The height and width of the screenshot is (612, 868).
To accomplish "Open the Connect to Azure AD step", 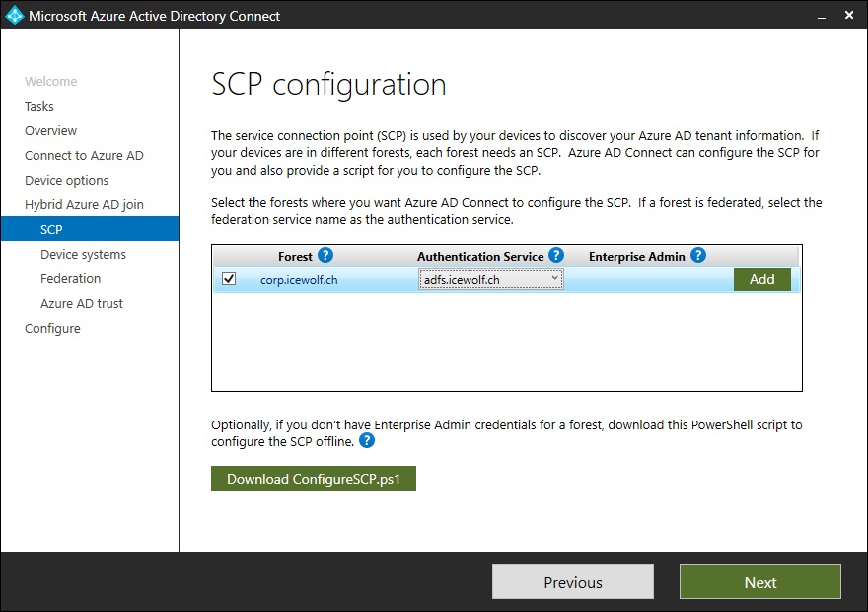I will click(84, 156).
